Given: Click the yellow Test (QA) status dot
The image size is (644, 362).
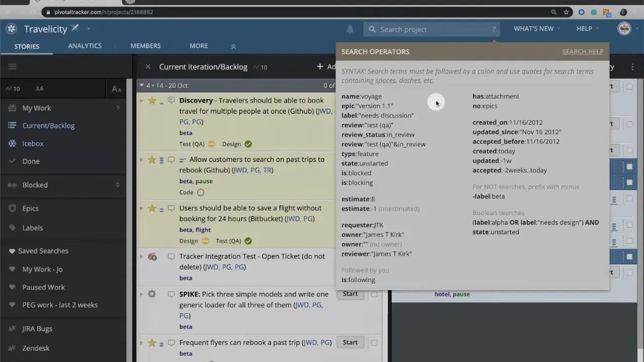Looking at the screenshot, I should tap(211, 144).
